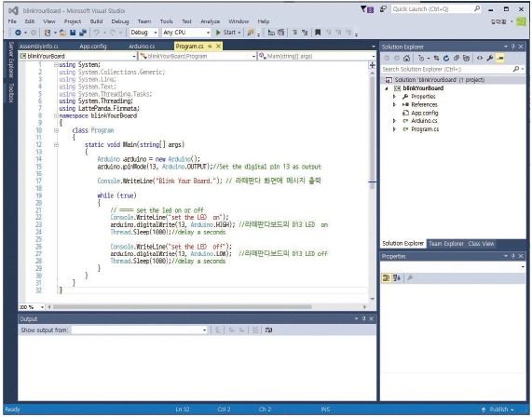This screenshot has width=532, height=417.
Task: Click the Navigate Backward toolbar icon
Action: (18, 33)
